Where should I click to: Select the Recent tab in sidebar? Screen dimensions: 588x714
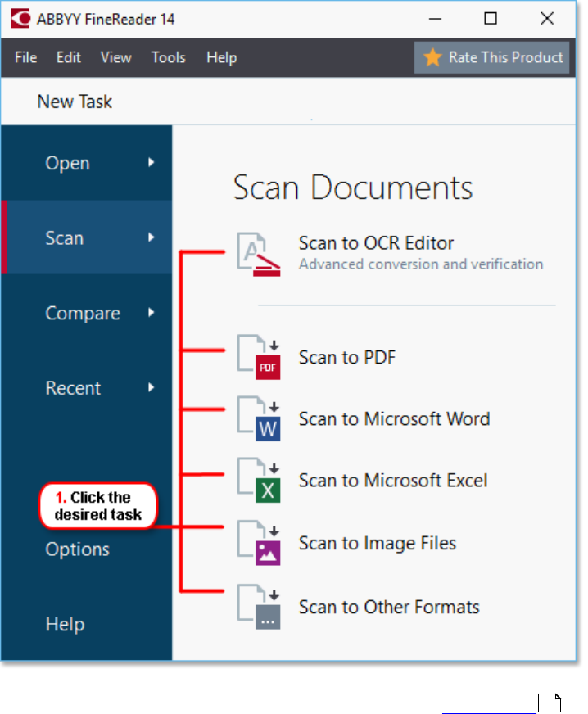[87, 387]
